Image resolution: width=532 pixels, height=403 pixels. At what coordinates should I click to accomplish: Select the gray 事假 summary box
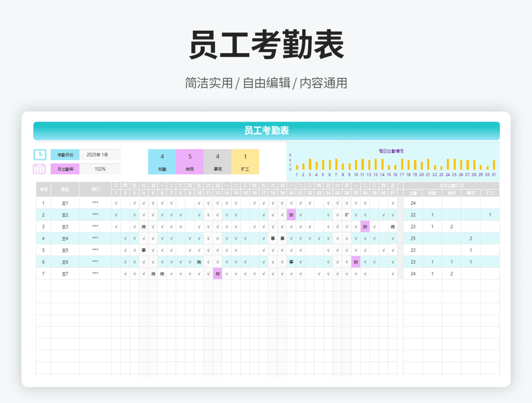tap(218, 162)
